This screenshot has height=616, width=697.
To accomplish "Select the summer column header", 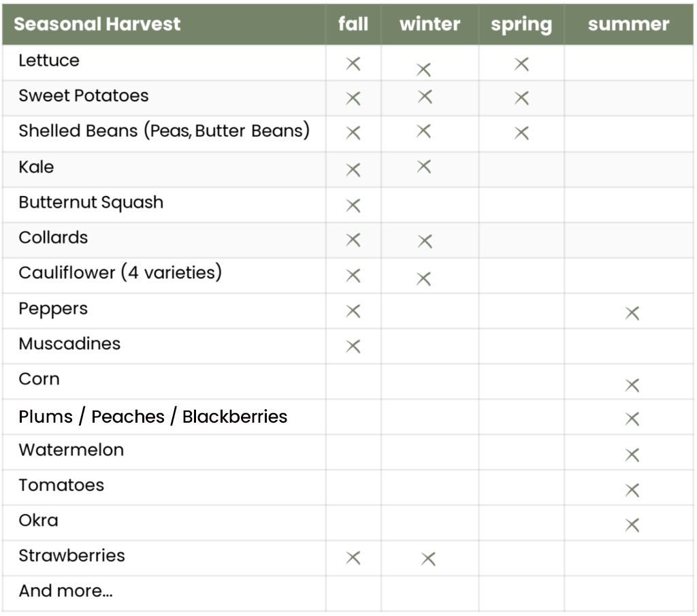I will click(x=628, y=24).
